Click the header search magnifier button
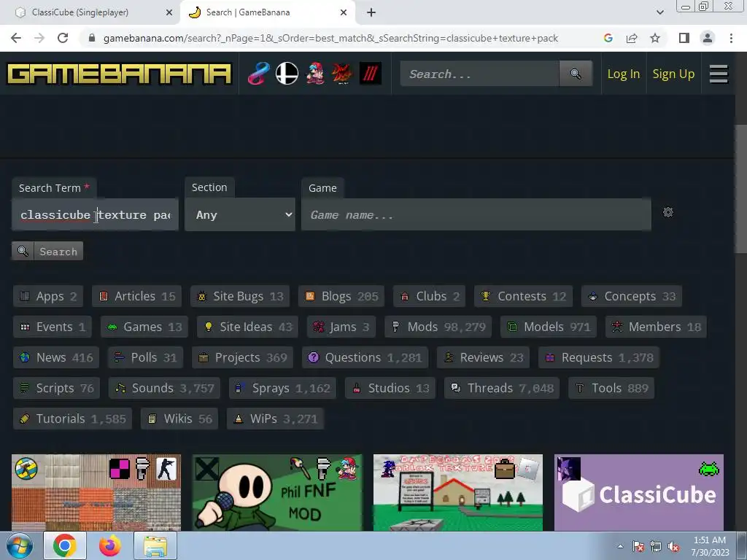This screenshot has height=560, width=747. (576, 74)
